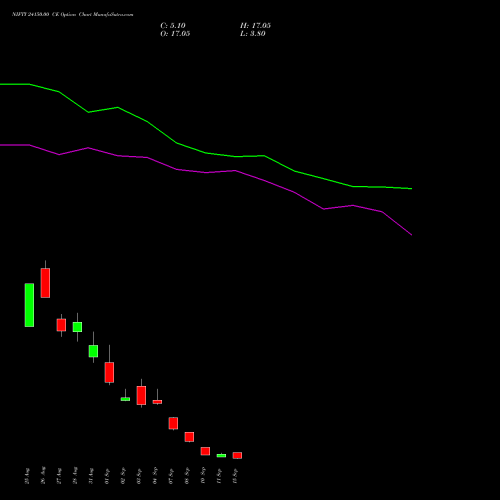Select the 11 Sep date label

pos(219,476)
